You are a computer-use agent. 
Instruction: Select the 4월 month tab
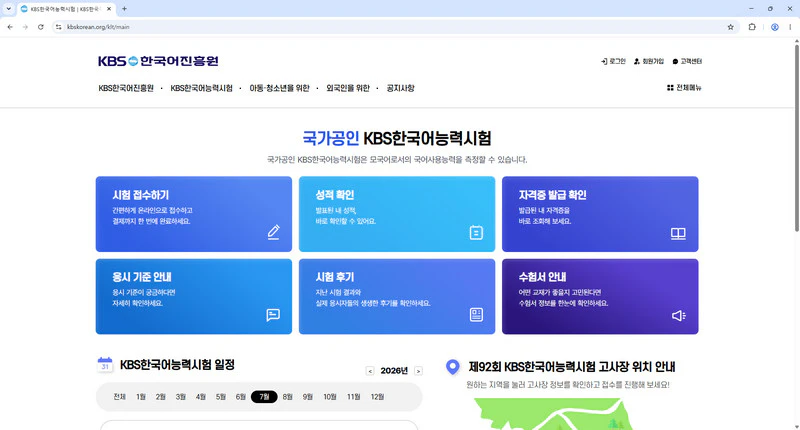click(201, 397)
